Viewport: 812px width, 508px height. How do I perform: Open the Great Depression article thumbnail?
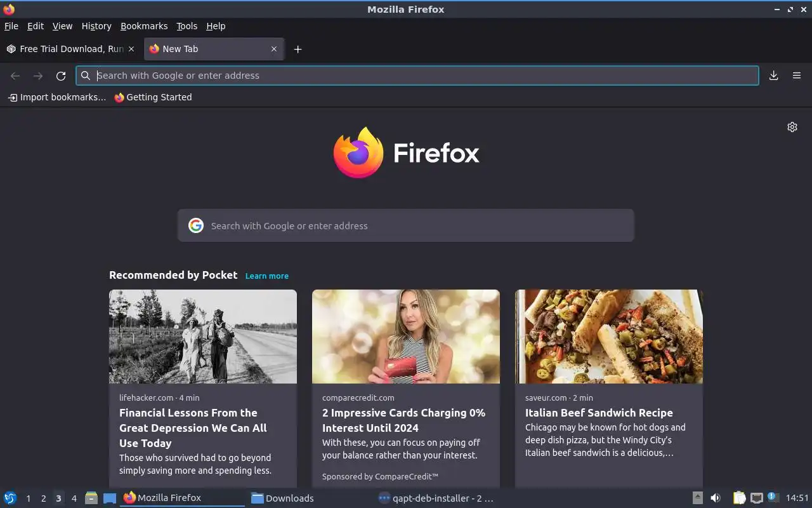click(203, 337)
